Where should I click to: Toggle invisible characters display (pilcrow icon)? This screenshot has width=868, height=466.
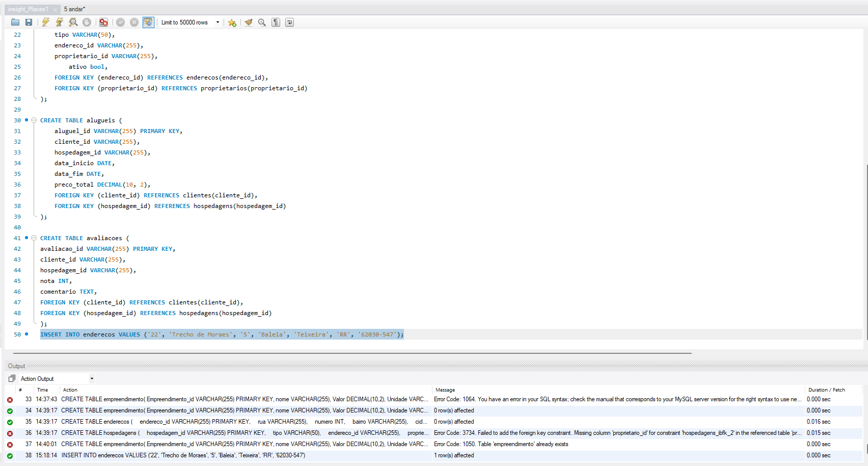(276, 22)
